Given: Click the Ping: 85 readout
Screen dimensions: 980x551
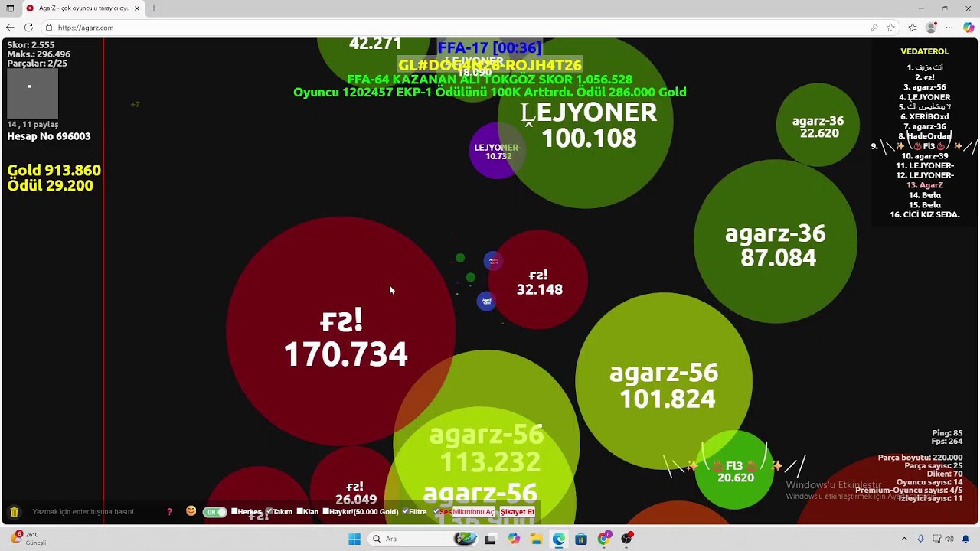Looking at the screenshot, I should tap(947, 433).
